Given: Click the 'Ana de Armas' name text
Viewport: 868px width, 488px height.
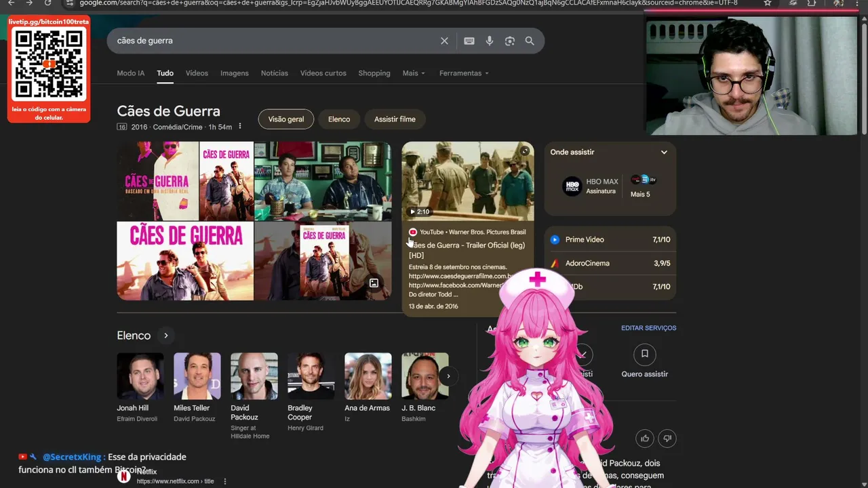Looking at the screenshot, I should point(367,408).
